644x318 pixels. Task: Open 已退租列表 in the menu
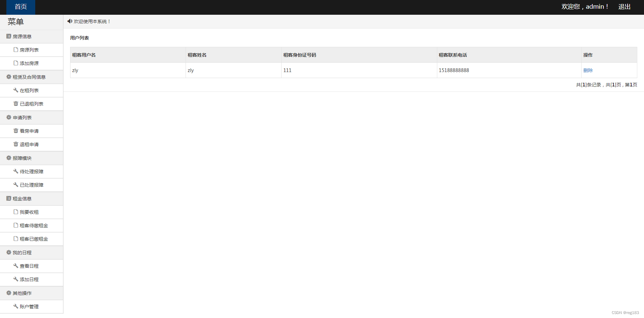[32, 104]
